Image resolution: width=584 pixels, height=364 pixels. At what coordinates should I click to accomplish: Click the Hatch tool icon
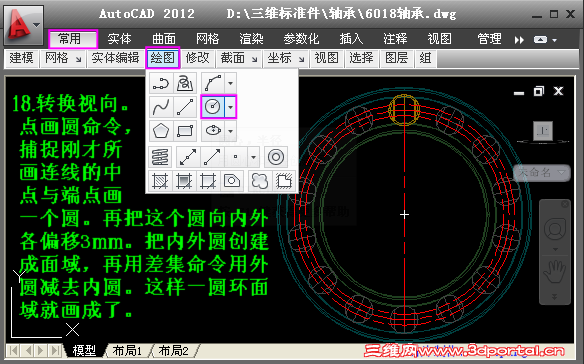click(x=161, y=181)
